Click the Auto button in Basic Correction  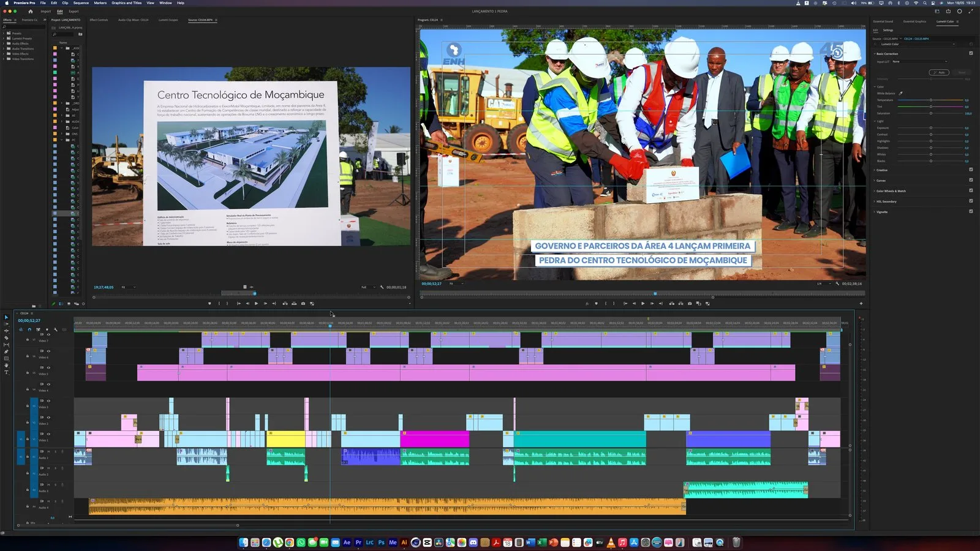point(939,72)
